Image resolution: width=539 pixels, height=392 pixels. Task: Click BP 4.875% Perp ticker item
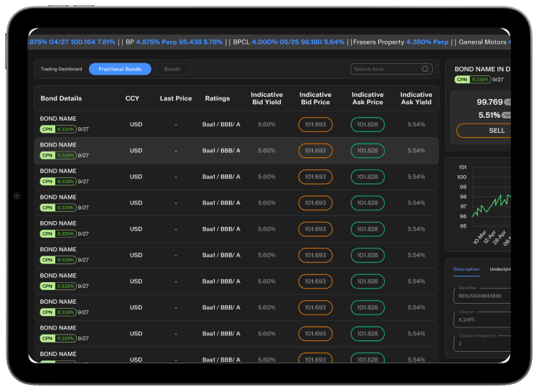(x=174, y=42)
